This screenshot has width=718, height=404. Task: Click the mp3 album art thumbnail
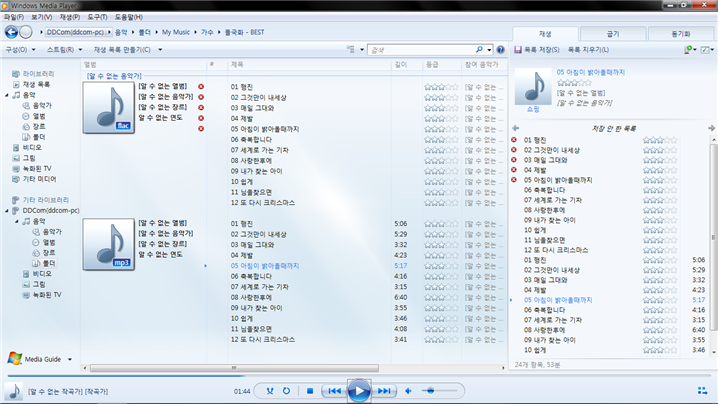108,243
